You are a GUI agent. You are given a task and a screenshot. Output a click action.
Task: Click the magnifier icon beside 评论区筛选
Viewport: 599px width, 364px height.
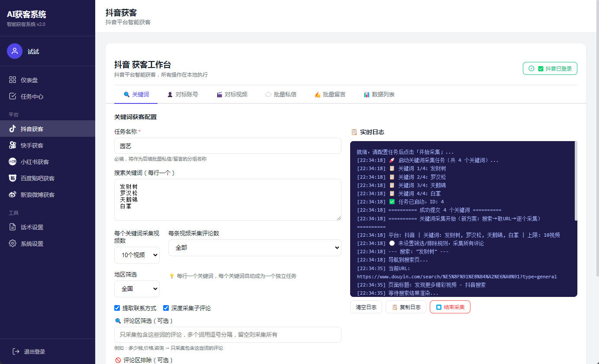pos(118,321)
